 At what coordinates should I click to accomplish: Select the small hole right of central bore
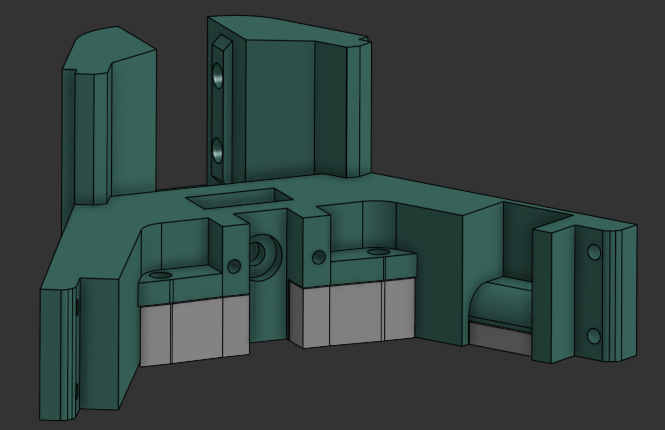pyautogui.click(x=319, y=258)
